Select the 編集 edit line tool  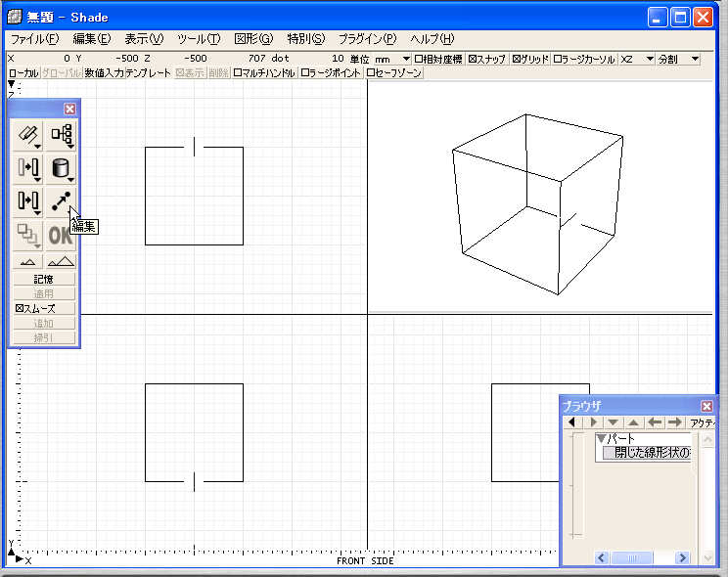point(62,202)
